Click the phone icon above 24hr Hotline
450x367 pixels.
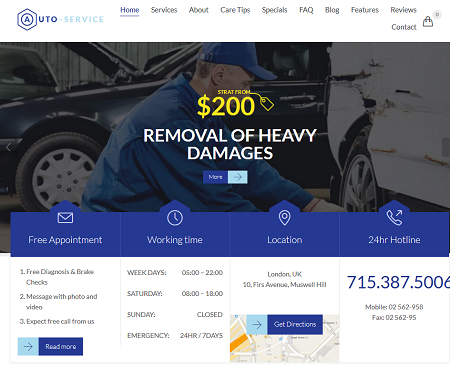coord(394,218)
